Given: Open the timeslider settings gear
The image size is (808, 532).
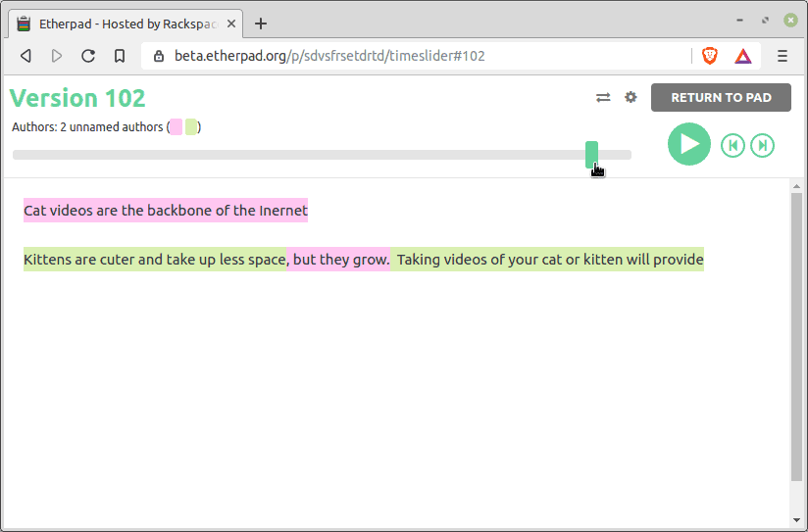Looking at the screenshot, I should 631,97.
